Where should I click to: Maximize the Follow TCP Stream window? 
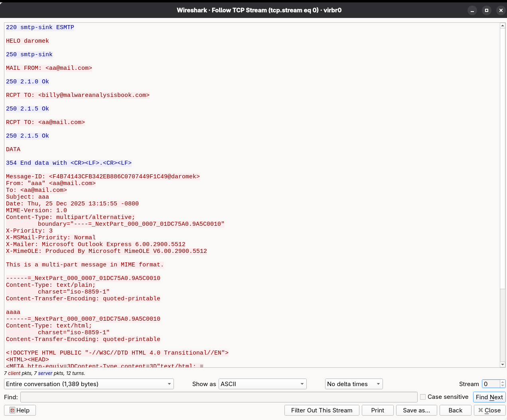point(487,10)
